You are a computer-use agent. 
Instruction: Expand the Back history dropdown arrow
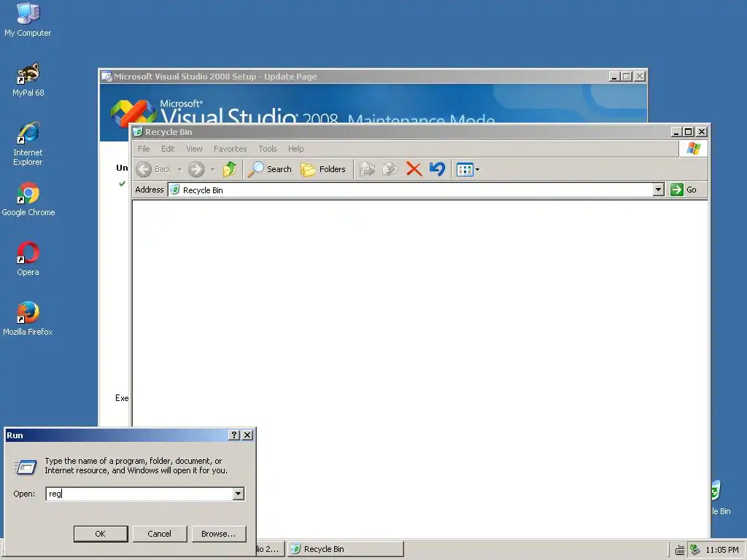click(179, 169)
